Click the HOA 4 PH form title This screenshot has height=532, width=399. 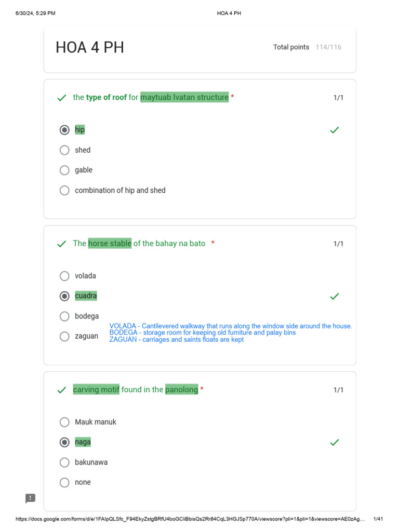click(90, 48)
